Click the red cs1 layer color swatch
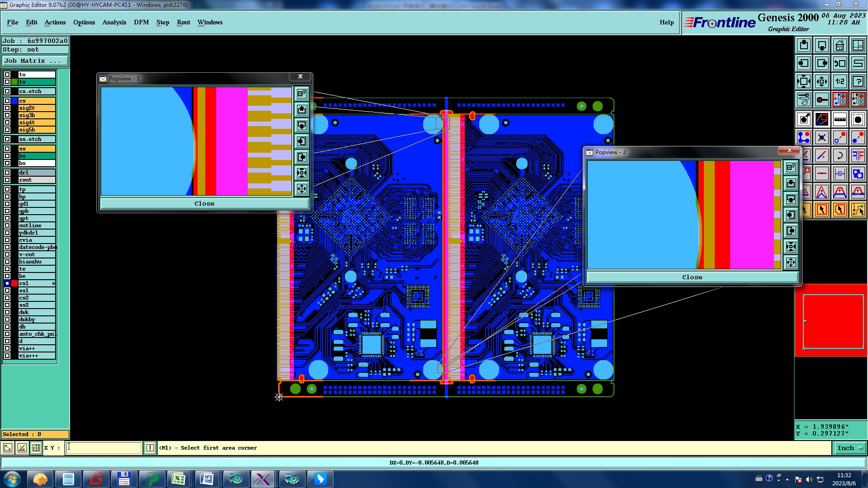Screen dimensions: 868x488 [x=14, y=283]
